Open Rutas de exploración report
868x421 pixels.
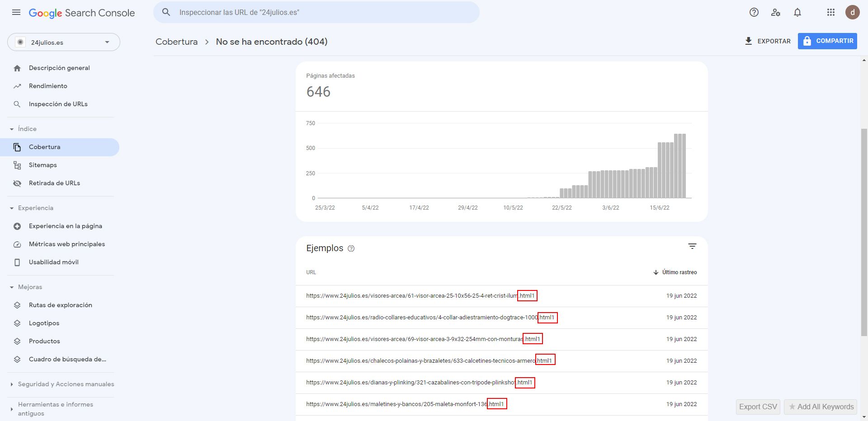tap(61, 305)
